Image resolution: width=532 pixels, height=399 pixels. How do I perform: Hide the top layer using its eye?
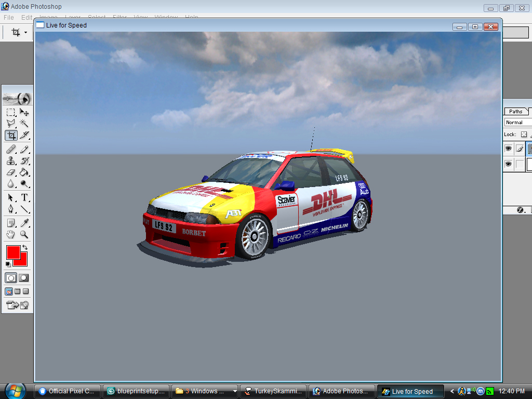[508, 148]
